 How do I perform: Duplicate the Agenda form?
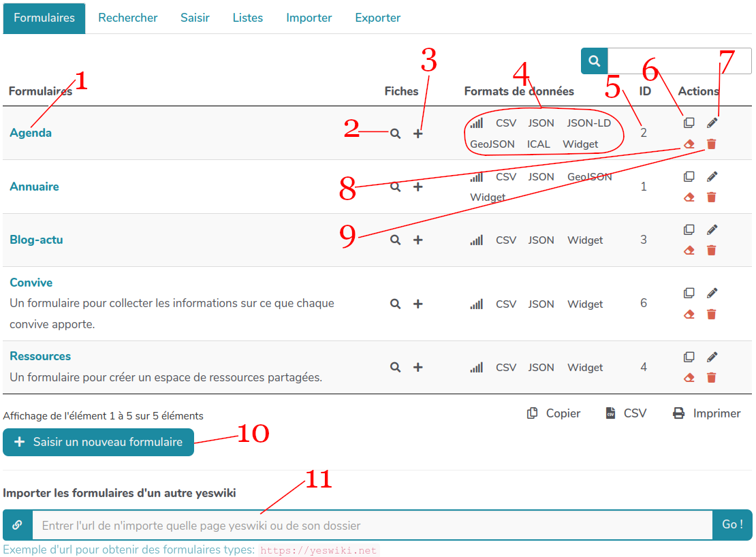689,123
